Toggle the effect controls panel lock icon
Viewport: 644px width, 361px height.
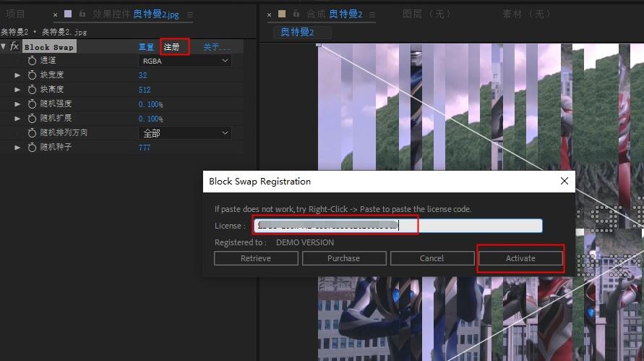tap(82, 14)
